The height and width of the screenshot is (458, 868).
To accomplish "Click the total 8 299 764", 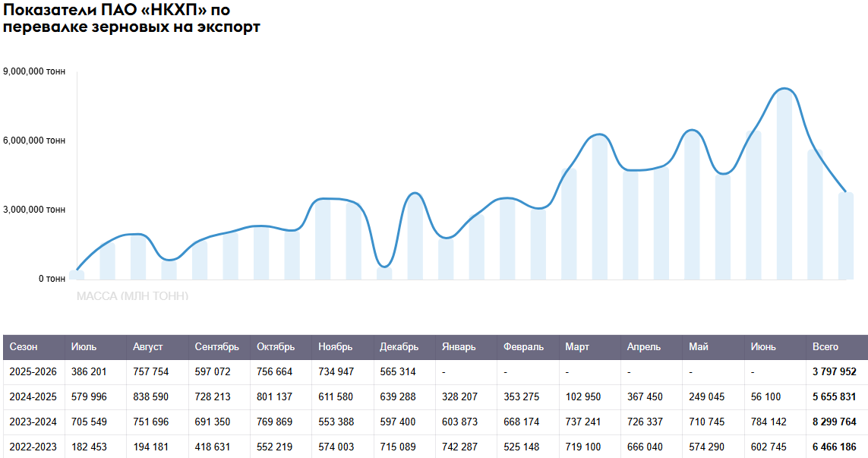I will [835, 422].
